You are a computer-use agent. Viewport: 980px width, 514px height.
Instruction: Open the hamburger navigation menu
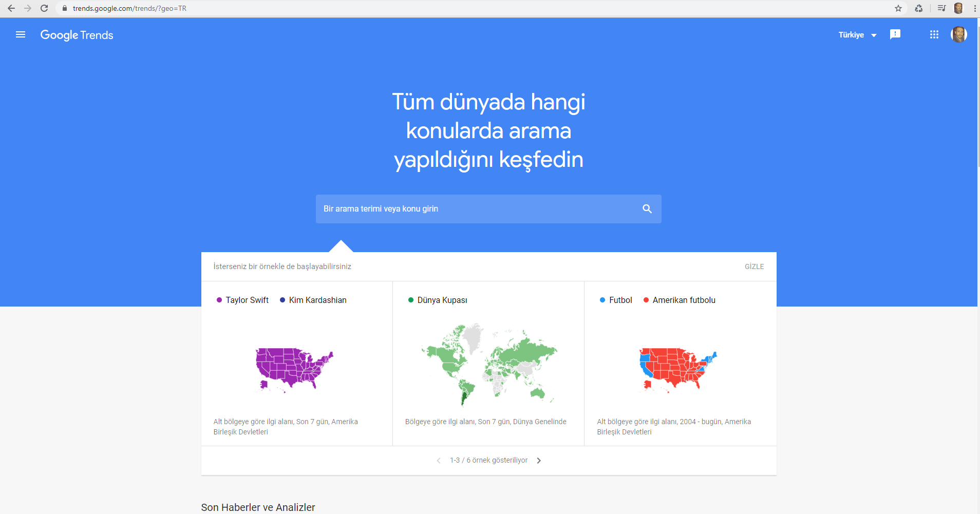21,35
